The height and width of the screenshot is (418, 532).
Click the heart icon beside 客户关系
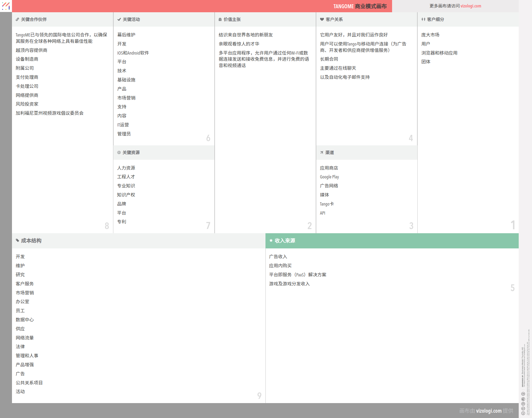click(322, 19)
